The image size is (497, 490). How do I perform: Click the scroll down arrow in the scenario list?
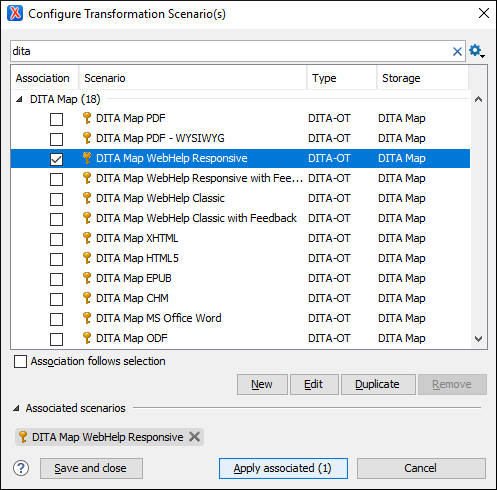click(478, 339)
